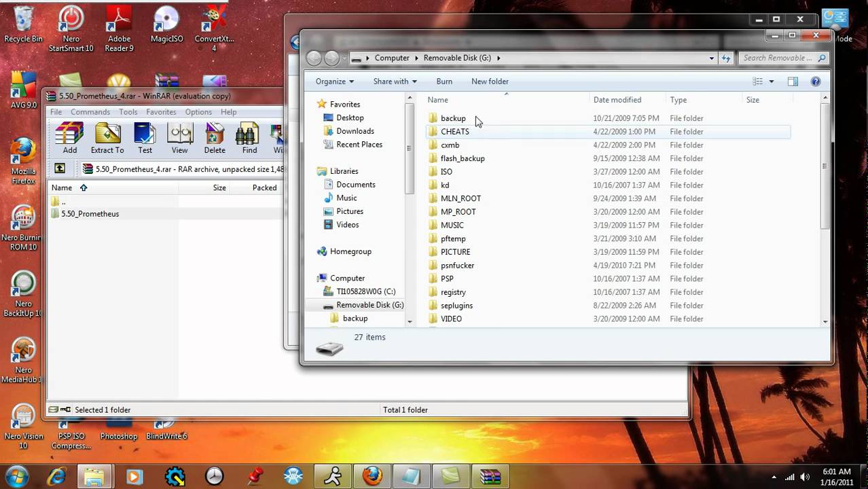Click Internet Explorer icon in taskbar
The image size is (868, 489).
pyautogui.click(x=56, y=476)
